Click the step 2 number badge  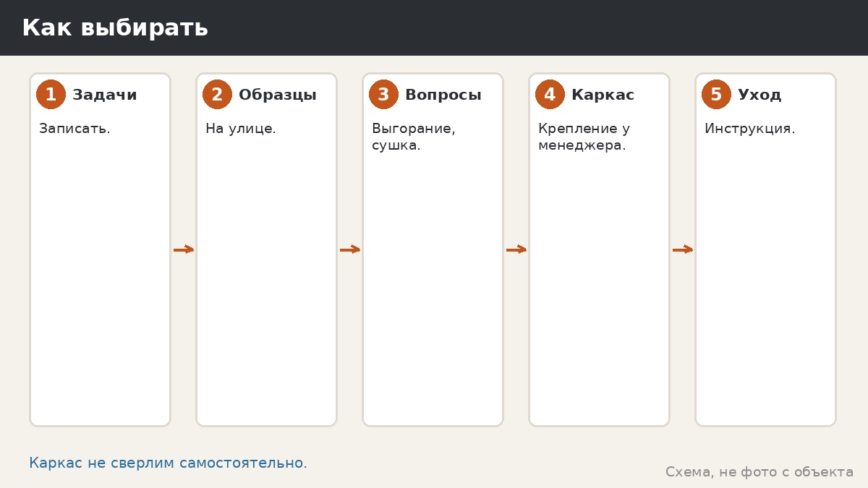[217, 95]
